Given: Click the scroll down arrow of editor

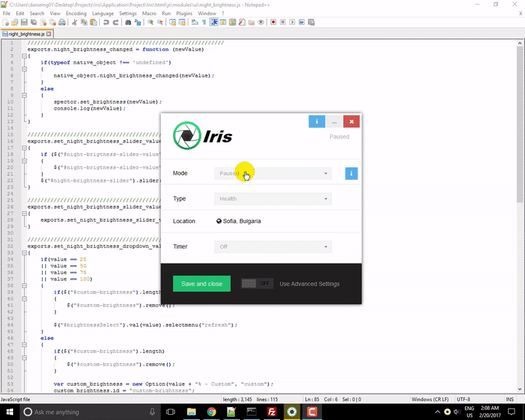Looking at the screenshot, I should [x=520, y=389].
